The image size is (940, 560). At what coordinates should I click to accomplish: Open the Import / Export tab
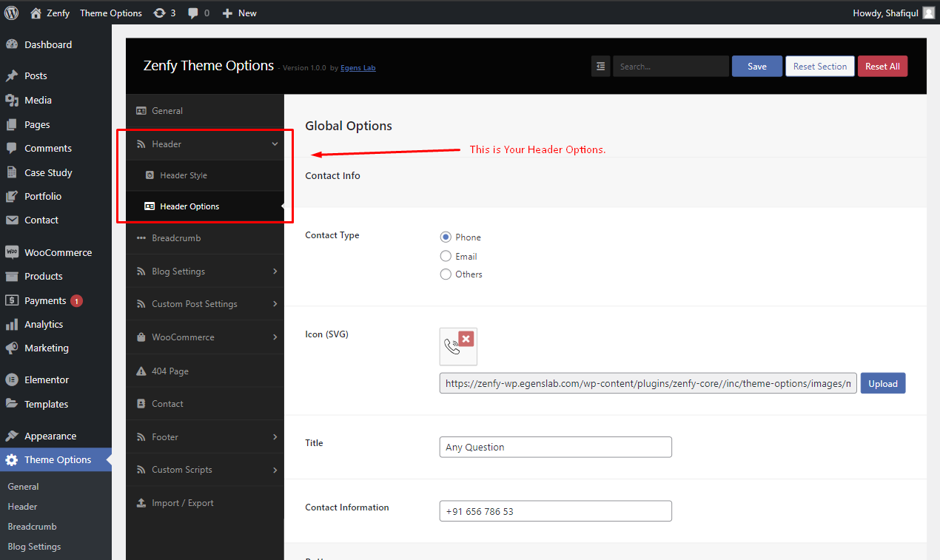[x=205, y=503]
